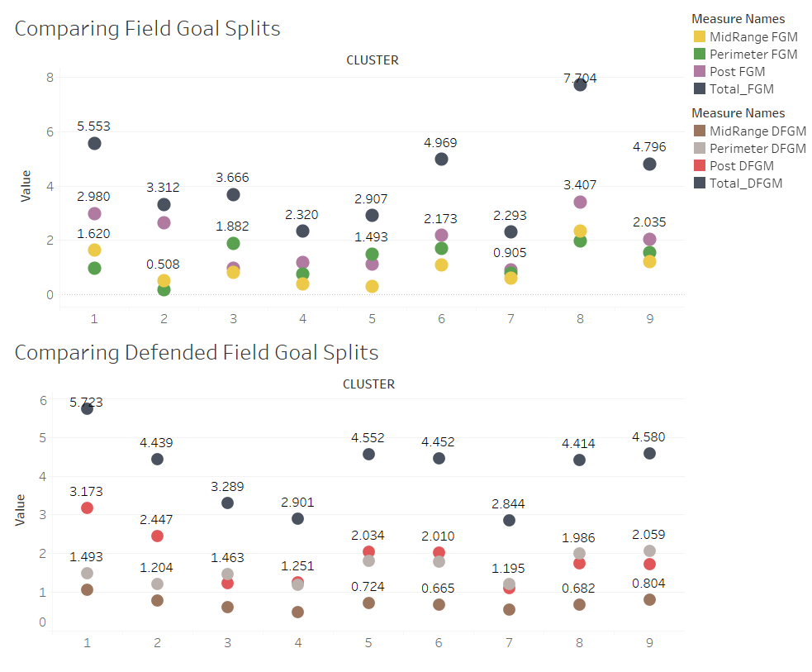Click the CLUSTER header of the defended chart
Image resolution: width=812 pixels, height=672 pixels.
point(368,384)
